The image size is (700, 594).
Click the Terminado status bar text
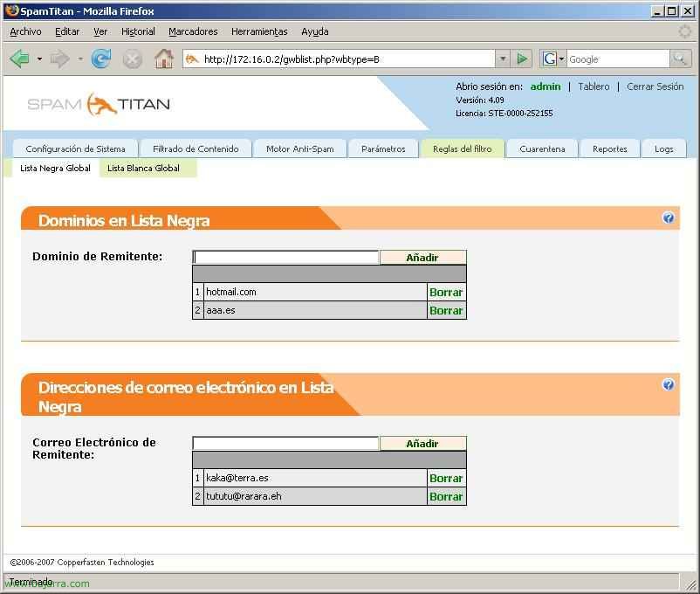31,582
